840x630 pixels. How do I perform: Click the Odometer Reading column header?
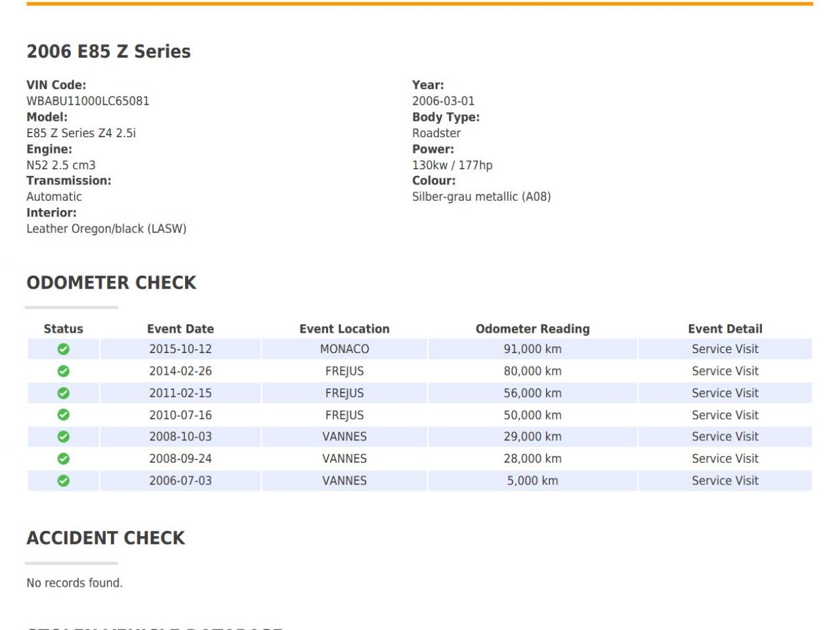click(x=532, y=329)
